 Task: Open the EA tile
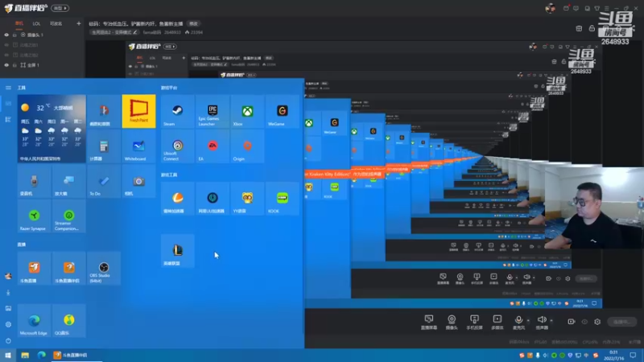pos(213,146)
